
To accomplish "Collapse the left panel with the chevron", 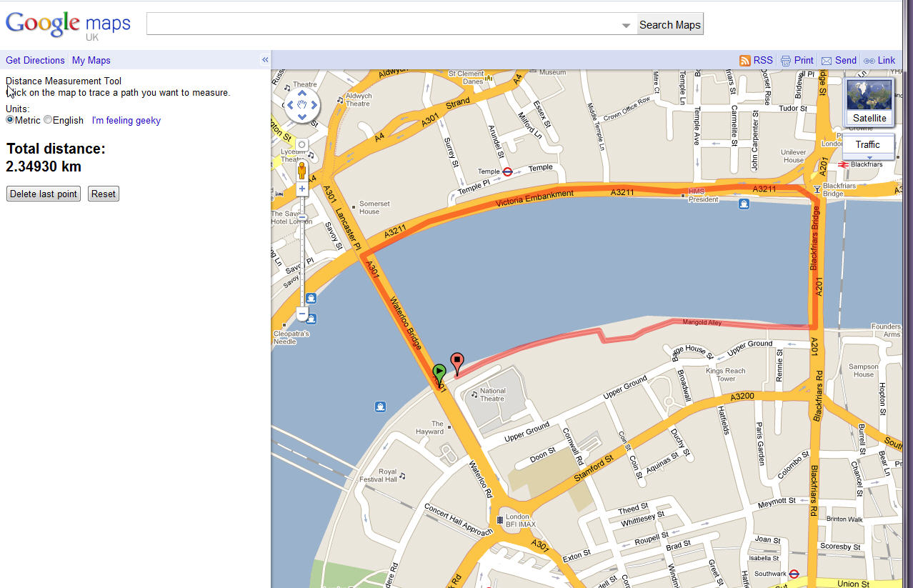I will tap(265, 60).
